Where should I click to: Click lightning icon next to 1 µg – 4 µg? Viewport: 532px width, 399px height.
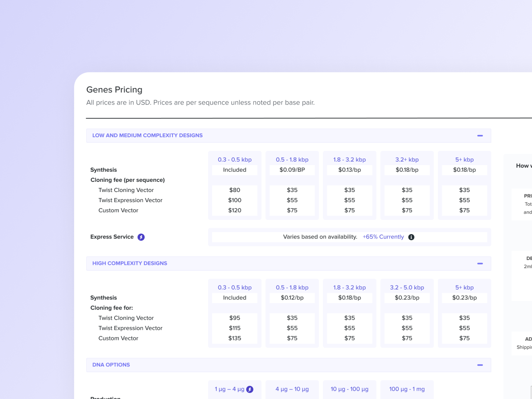point(250,389)
